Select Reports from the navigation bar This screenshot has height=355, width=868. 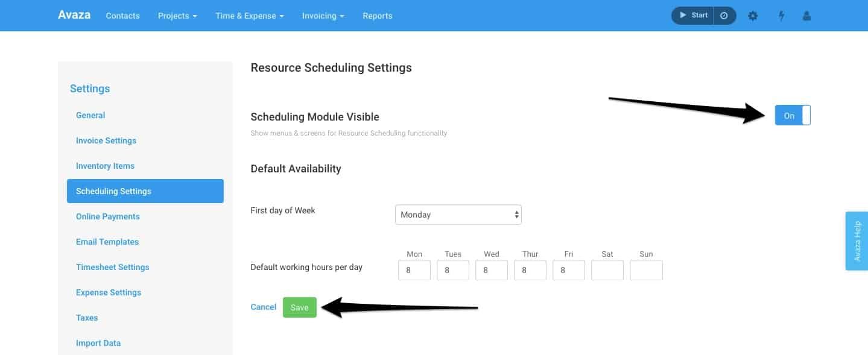point(377,16)
